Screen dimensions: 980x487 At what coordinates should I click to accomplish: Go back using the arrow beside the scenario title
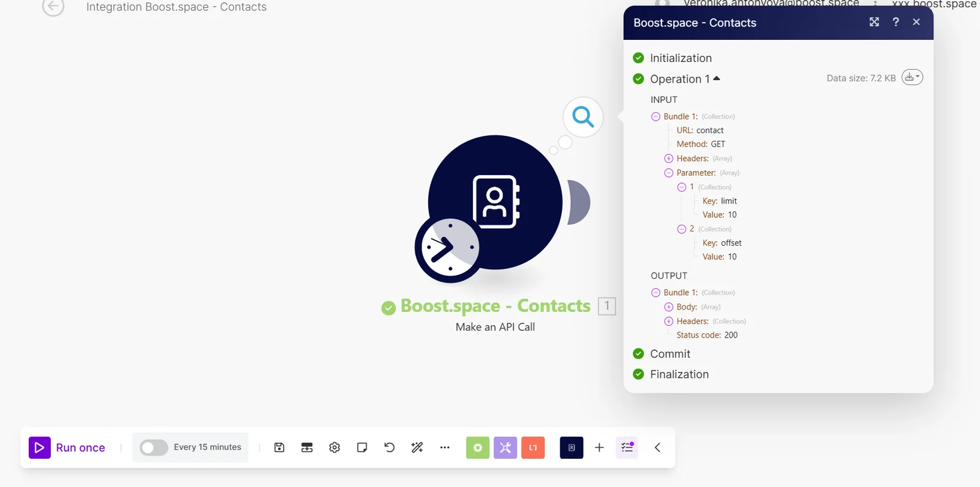pos(53,7)
